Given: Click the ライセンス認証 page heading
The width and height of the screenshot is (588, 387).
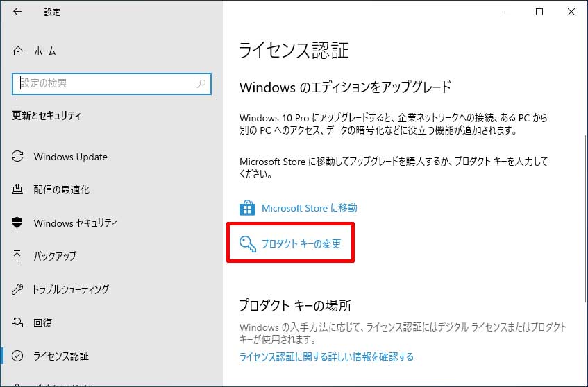Looking at the screenshot, I should 294,51.
